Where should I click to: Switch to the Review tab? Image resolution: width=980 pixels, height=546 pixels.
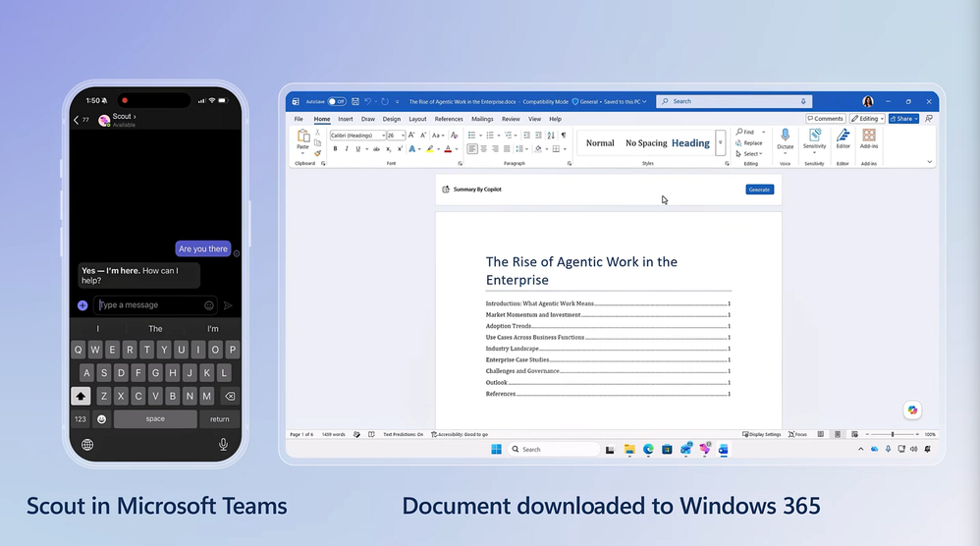(x=511, y=119)
